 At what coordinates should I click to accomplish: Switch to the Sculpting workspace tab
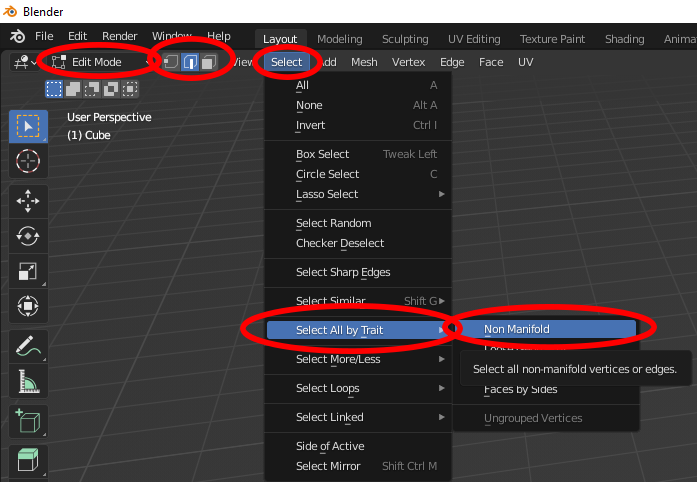click(x=405, y=39)
